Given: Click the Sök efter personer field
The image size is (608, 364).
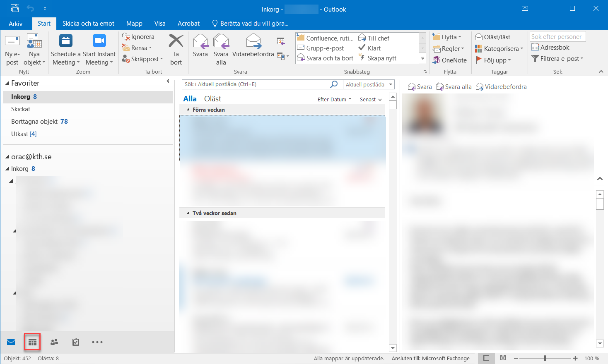Looking at the screenshot, I should click(557, 37).
